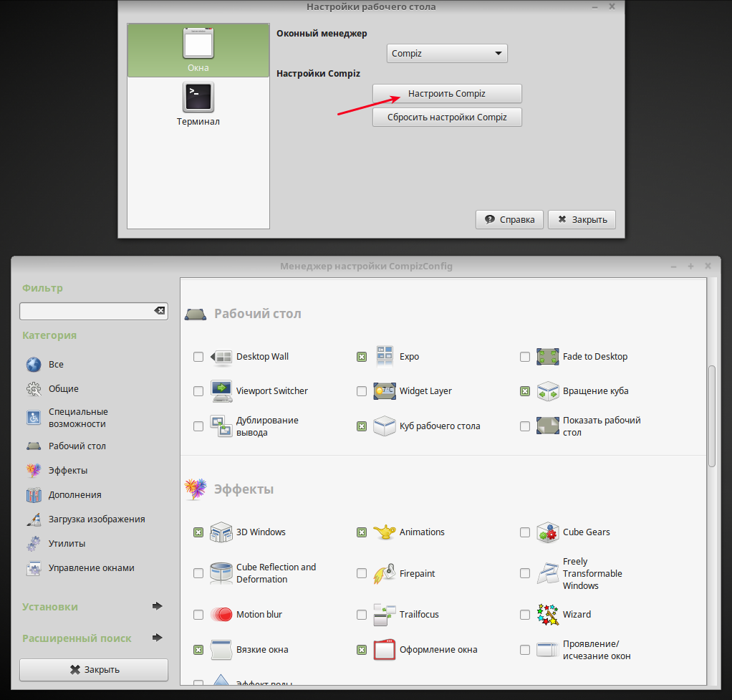Click the Оформление окна plugin icon

(x=385, y=650)
